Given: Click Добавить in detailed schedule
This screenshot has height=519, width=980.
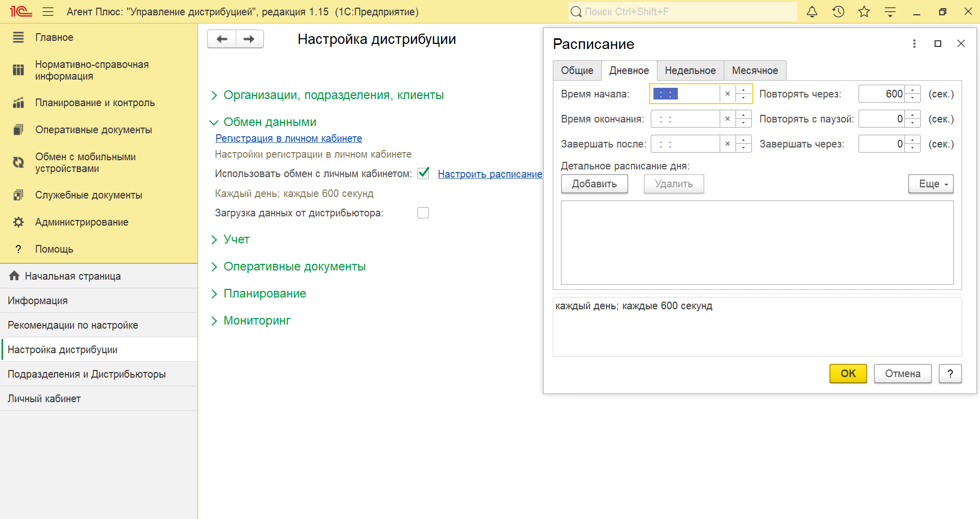Looking at the screenshot, I should pos(594,184).
